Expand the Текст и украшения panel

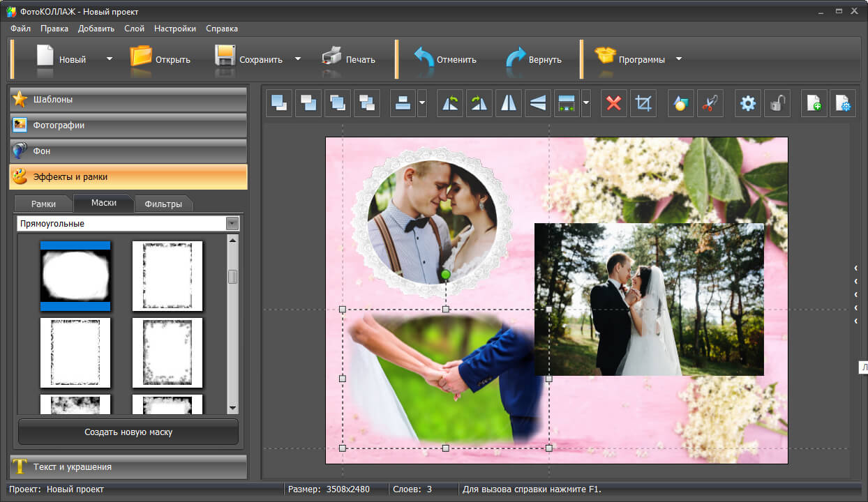tap(128, 467)
